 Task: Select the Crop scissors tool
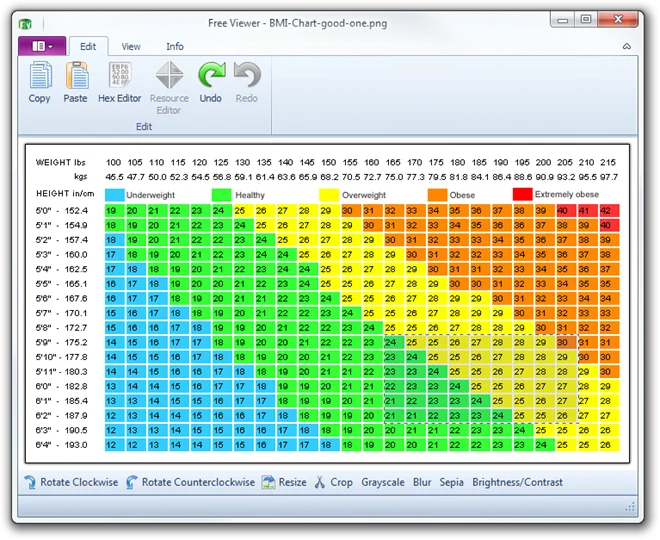(333, 482)
